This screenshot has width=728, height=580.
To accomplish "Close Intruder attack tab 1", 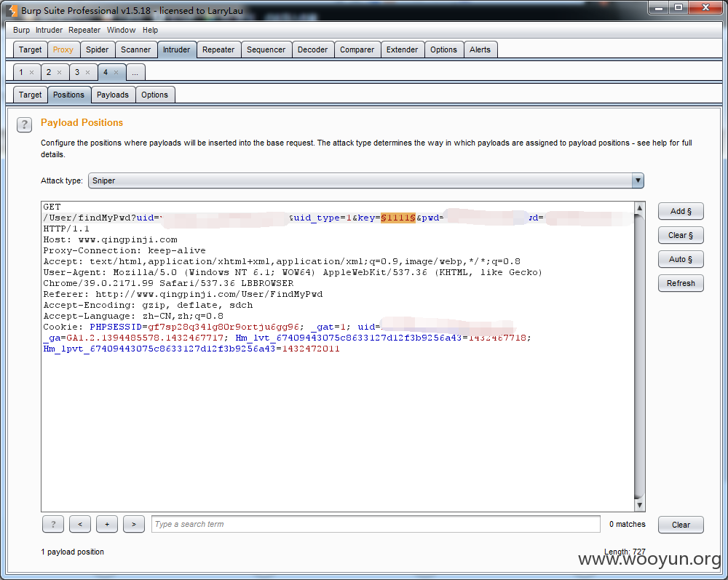I will (31, 72).
